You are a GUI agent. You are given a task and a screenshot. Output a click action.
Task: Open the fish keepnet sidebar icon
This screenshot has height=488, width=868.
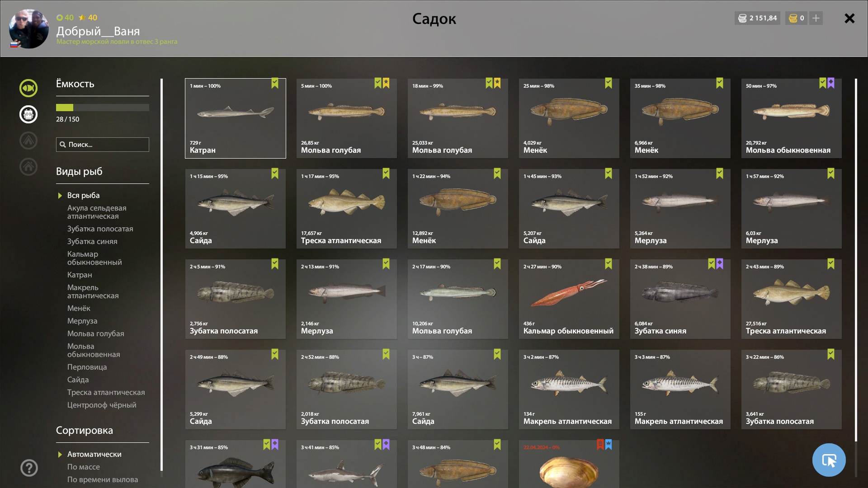(28, 88)
